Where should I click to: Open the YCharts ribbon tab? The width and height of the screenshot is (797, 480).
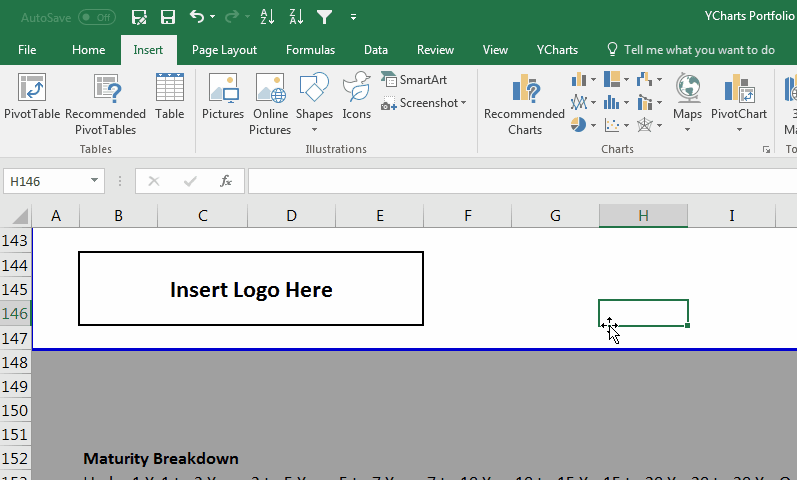[x=557, y=50]
